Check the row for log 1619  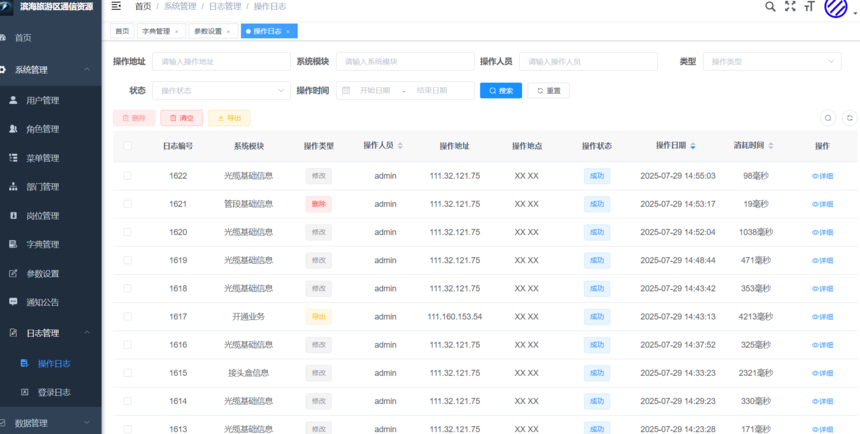click(128, 260)
